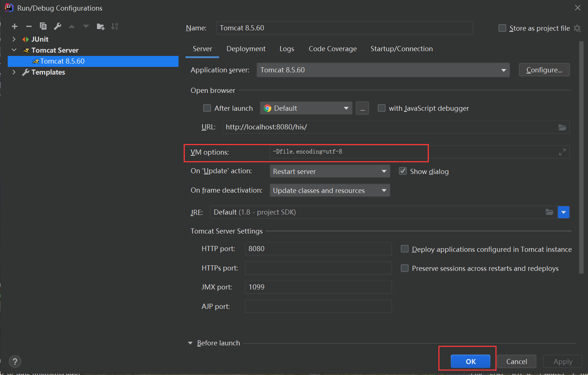The width and height of the screenshot is (588, 375).
Task: Check Deploy applications configured in Tomcat instance
Action: point(405,249)
